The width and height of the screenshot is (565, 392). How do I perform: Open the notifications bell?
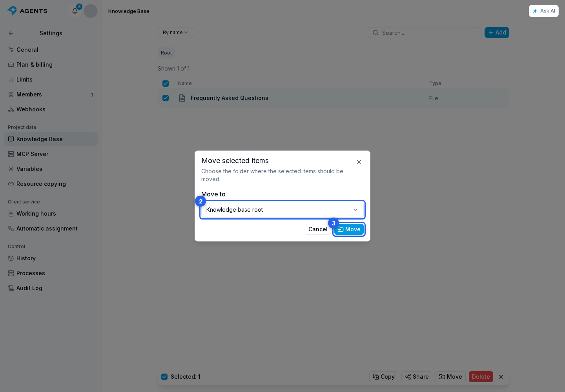pyautogui.click(x=75, y=11)
